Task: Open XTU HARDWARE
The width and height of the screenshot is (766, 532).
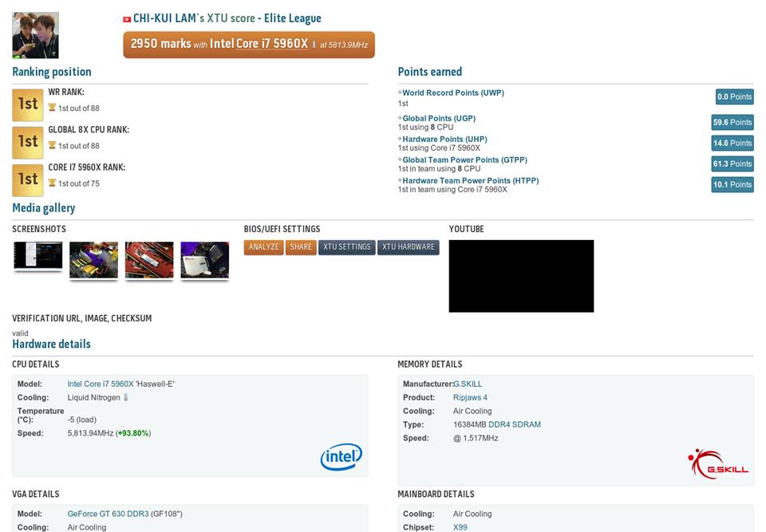Action: pos(409,247)
